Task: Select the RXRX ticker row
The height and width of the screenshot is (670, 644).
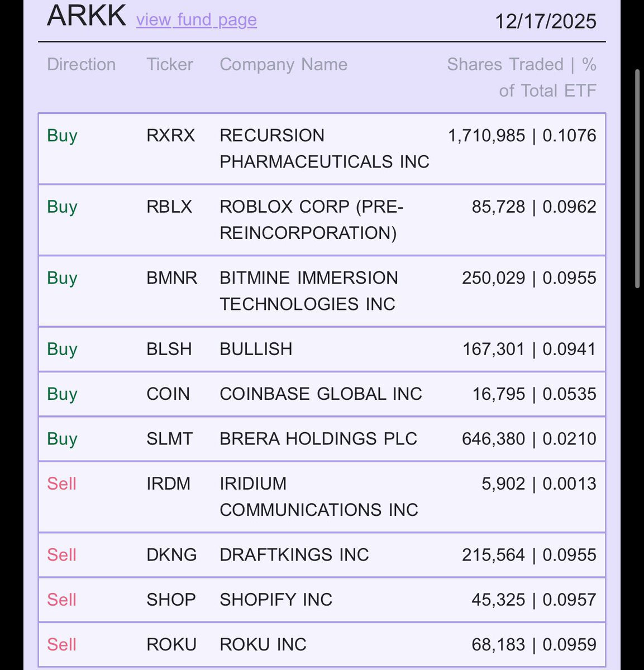Action: coord(322,149)
